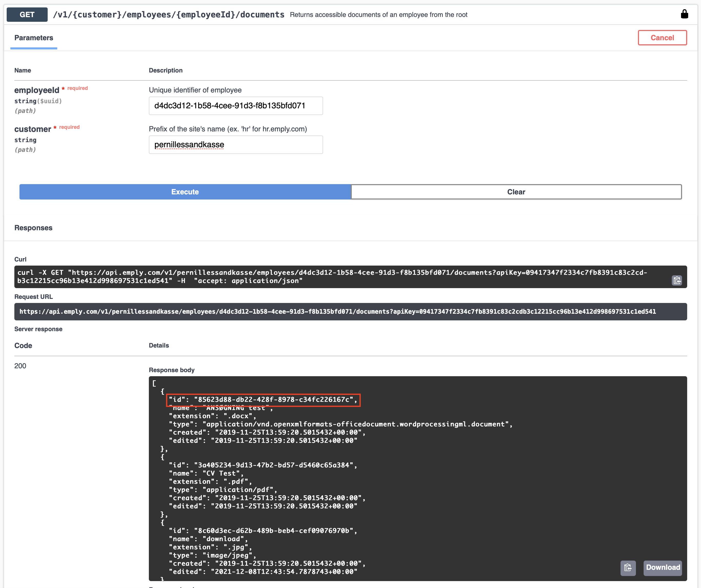This screenshot has width=701, height=588.
Task: Focus the customer input field
Action: click(x=236, y=145)
